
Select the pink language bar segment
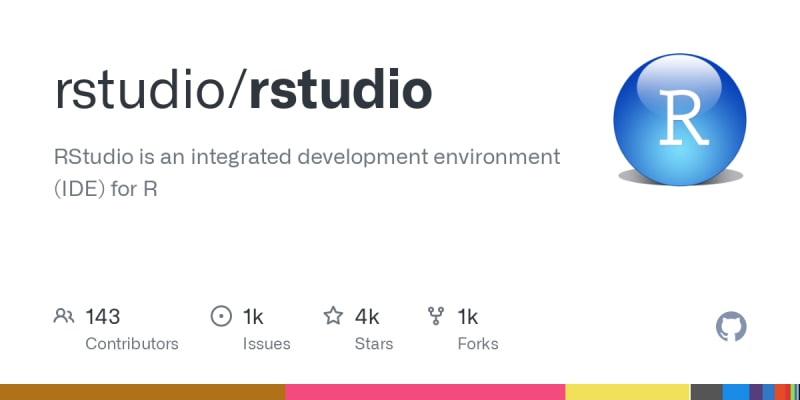[x=425, y=392]
